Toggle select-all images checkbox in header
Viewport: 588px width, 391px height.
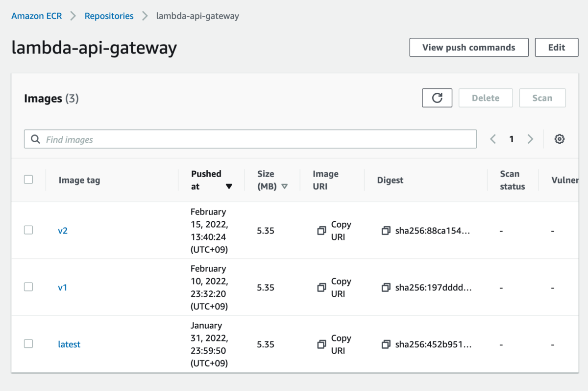pos(28,180)
